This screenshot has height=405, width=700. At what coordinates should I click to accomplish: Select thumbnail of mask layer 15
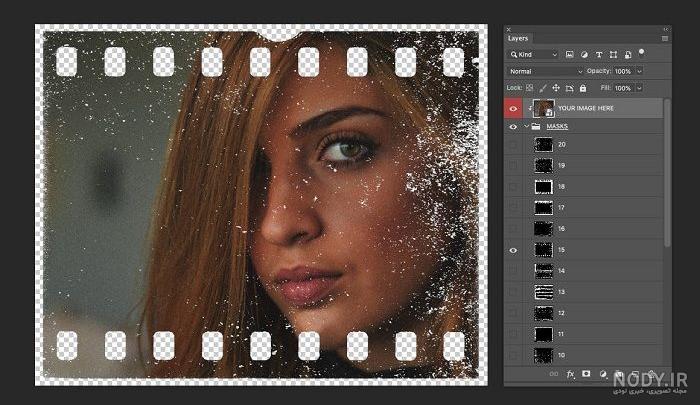pyautogui.click(x=543, y=250)
